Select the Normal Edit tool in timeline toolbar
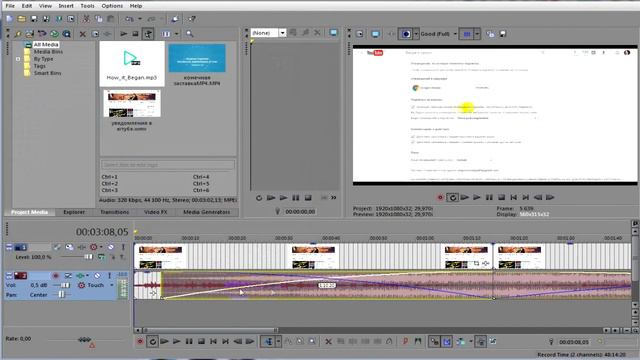Viewport: 640px width, 360px height. (x=268, y=342)
